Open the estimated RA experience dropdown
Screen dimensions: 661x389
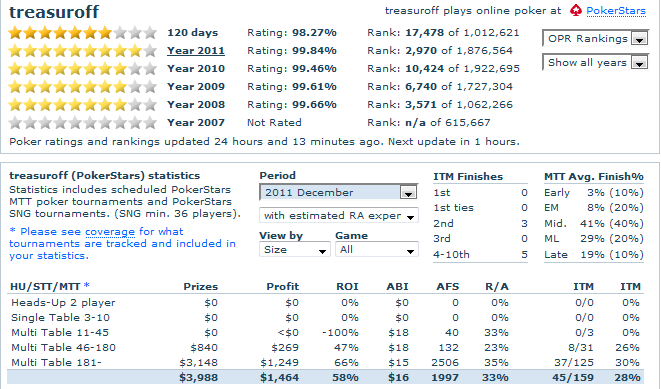click(x=339, y=215)
